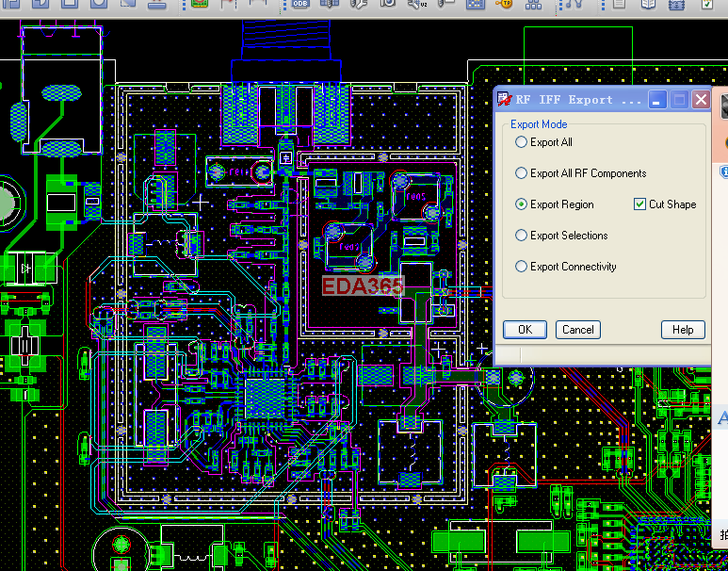Image resolution: width=728 pixels, height=571 pixels.
Task: Click the green board icon in toolbar
Action: pos(200,4)
